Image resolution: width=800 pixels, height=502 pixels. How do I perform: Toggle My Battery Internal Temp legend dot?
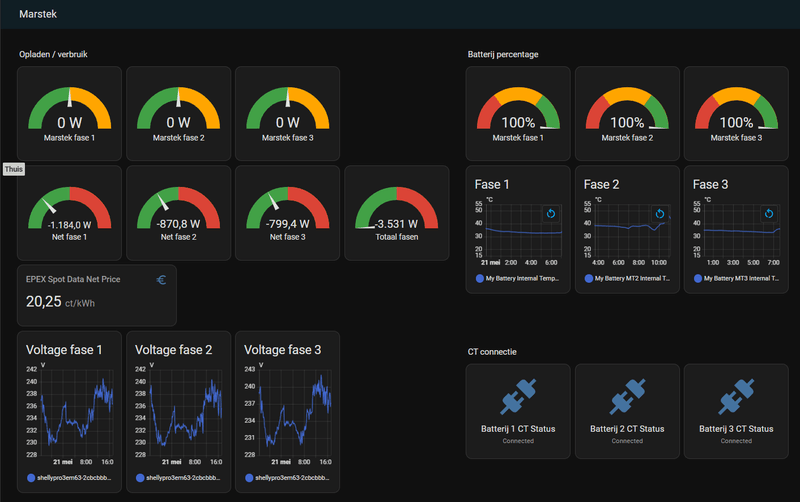pos(480,279)
